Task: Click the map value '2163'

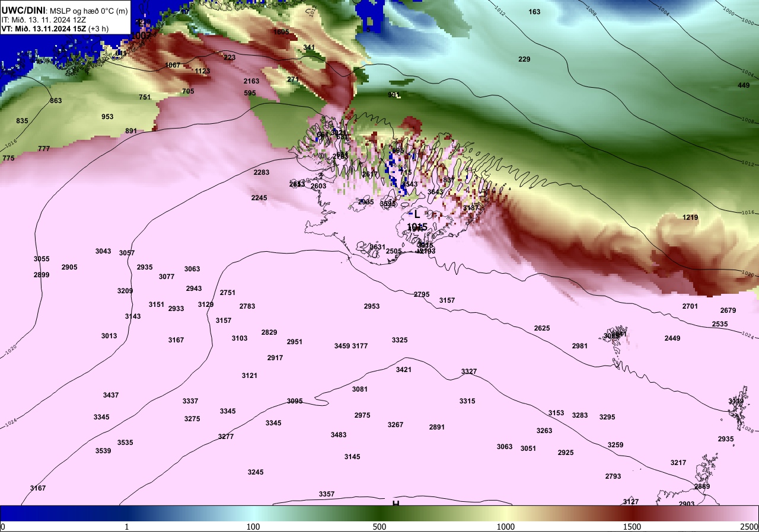Action: tap(251, 81)
